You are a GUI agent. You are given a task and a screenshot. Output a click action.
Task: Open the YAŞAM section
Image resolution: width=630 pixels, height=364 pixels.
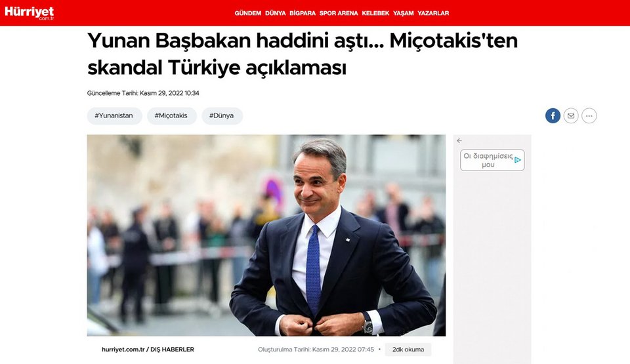coord(404,13)
